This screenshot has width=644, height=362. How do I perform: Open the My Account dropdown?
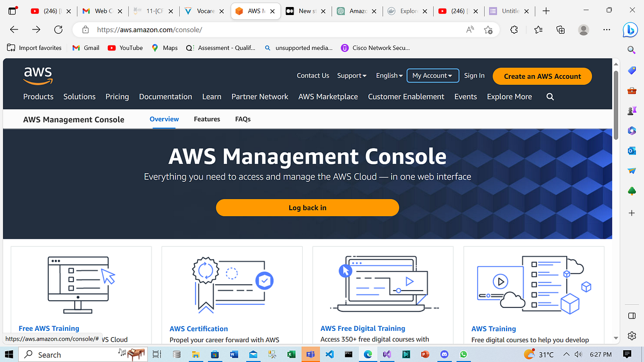[x=433, y=76]
